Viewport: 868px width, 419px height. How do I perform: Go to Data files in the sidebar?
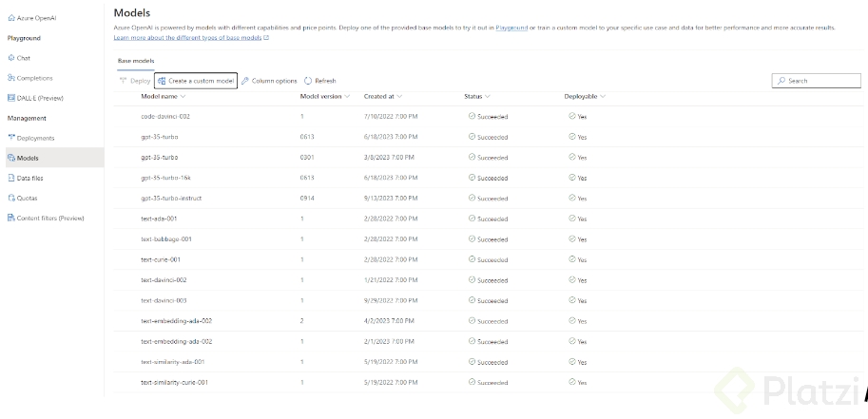[29, 179]
